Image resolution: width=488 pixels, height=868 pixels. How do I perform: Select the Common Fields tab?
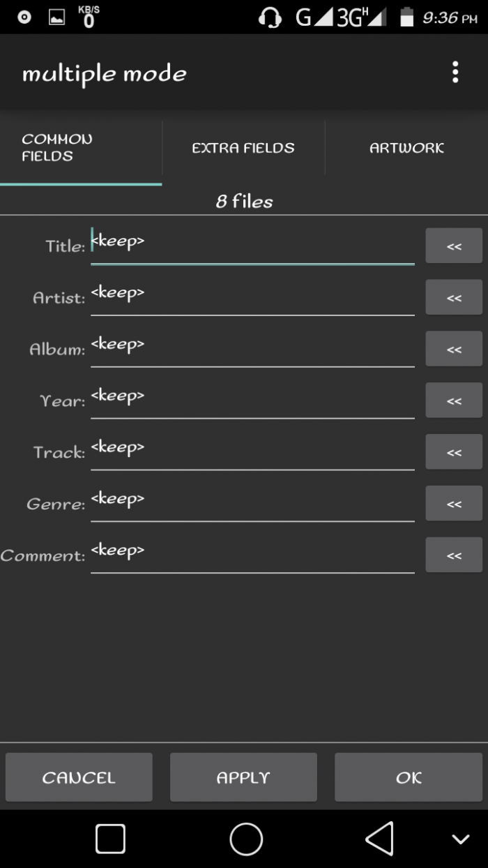[81, 148]
